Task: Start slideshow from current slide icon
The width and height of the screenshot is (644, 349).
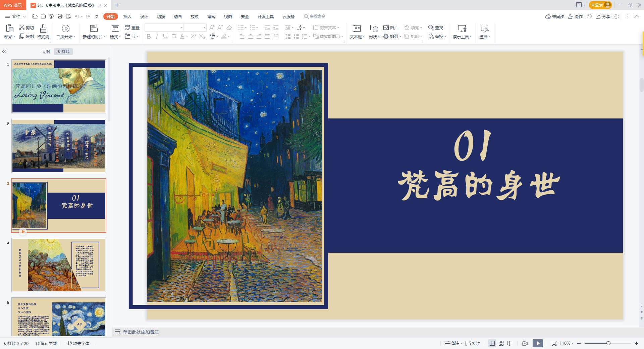Action: (x=66, y=29)
